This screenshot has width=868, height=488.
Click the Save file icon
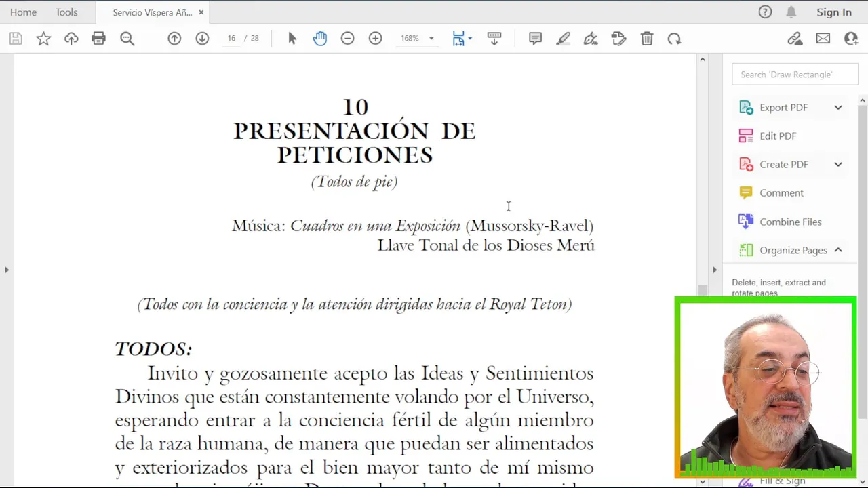point(16,39)
